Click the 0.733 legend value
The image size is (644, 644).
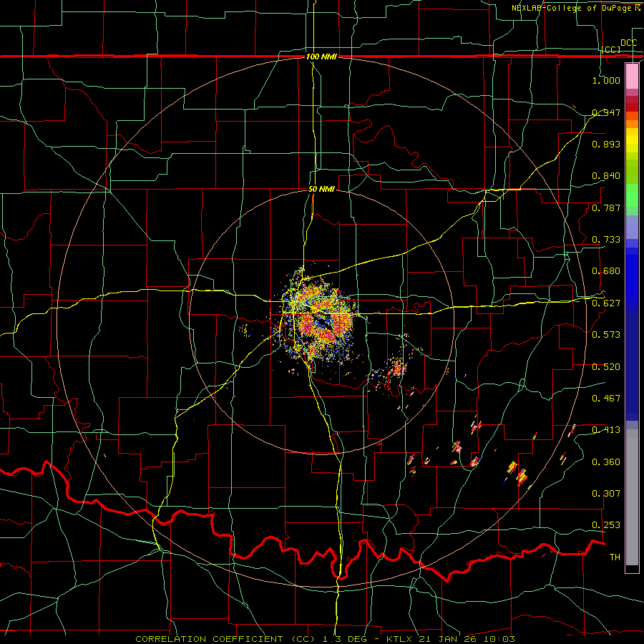point(606,240)
